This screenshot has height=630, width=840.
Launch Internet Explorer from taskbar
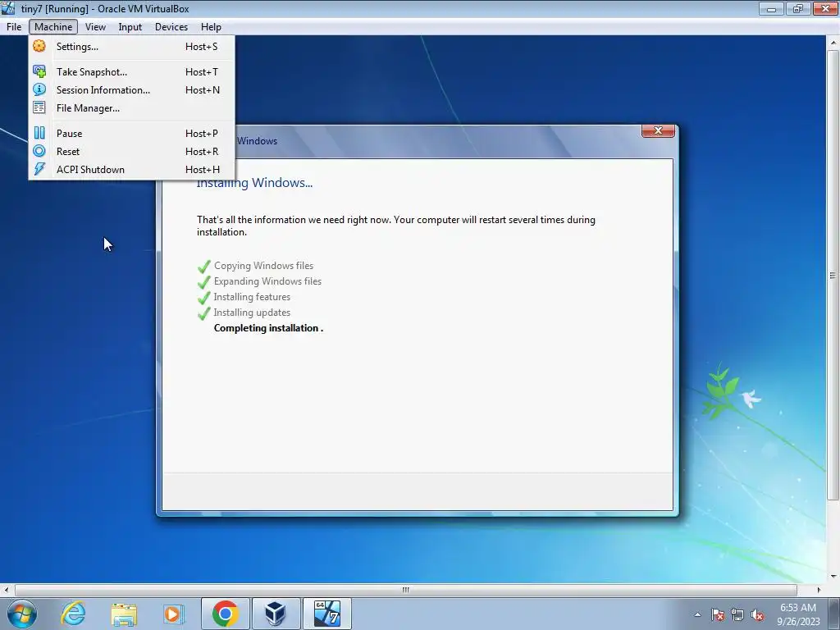[73, 614]
